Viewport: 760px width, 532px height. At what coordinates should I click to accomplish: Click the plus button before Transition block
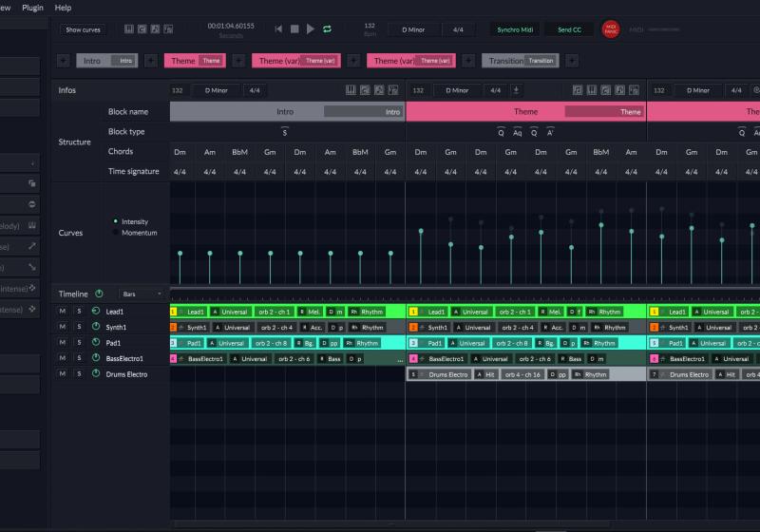pos(468,61)
